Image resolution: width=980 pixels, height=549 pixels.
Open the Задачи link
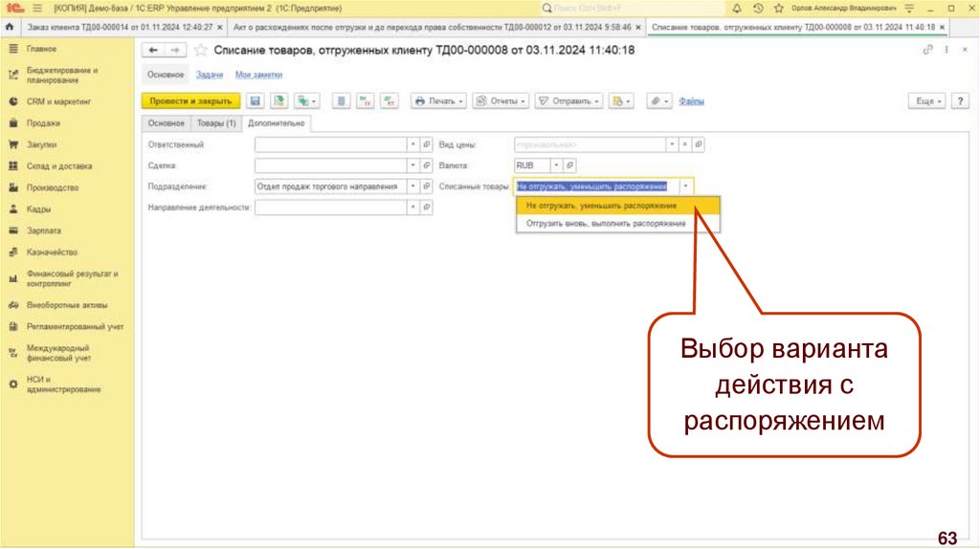point(210,75)
